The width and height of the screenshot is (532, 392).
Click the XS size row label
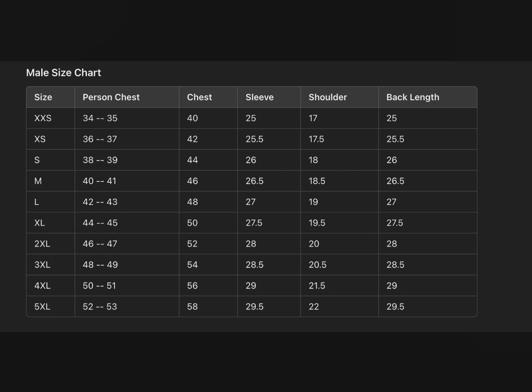40,139
